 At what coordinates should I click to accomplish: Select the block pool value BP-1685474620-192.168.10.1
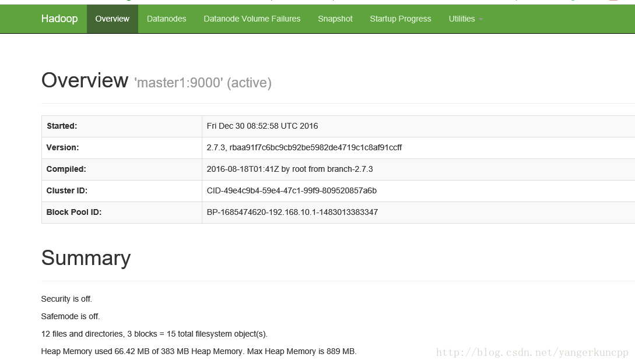click(292, 212)
